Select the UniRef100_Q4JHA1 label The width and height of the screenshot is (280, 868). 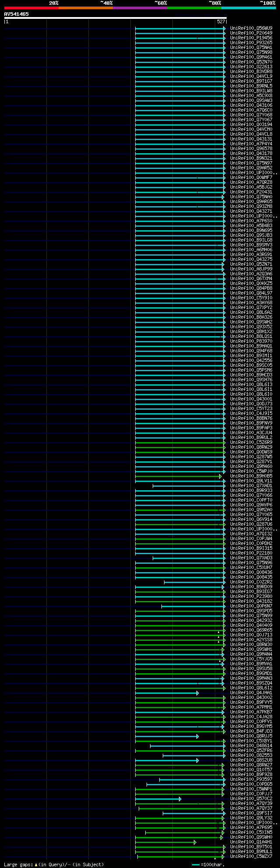point(251,692)
